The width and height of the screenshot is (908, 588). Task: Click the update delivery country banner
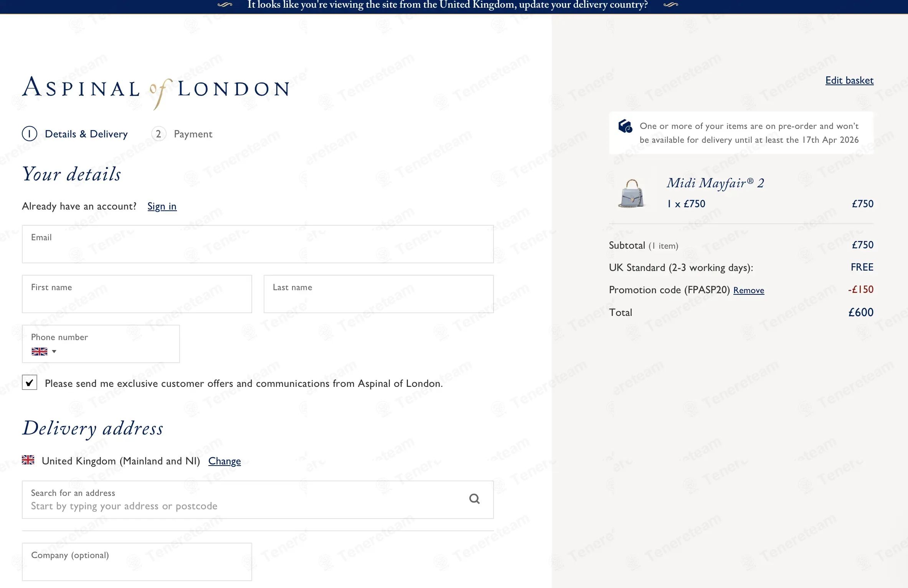point(447,5)
